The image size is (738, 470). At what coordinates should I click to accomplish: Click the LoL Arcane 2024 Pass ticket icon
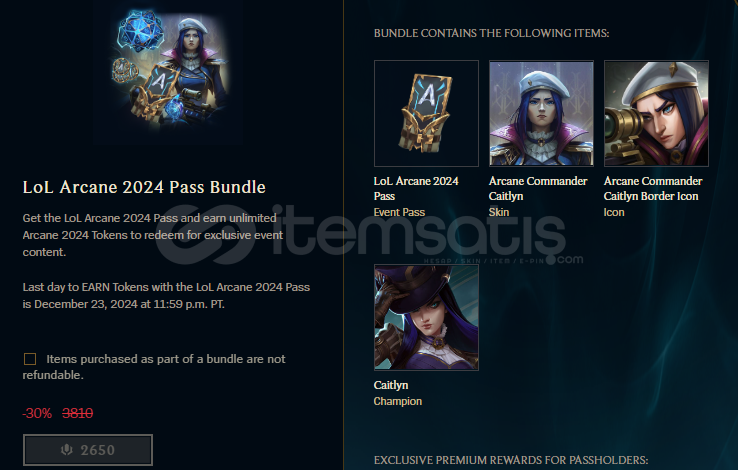click(426, 113)
